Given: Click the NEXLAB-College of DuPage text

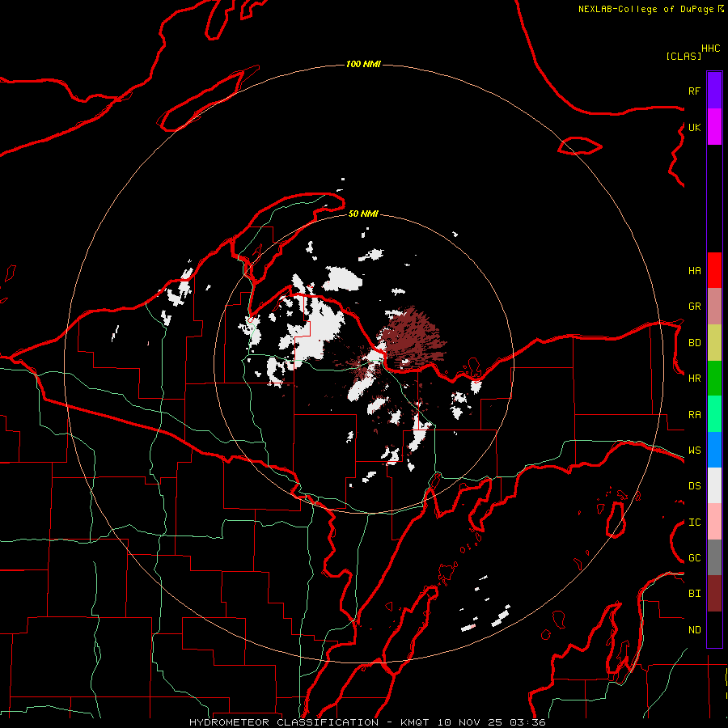Looking at the screenshot, I should click(x=645, y=9).
